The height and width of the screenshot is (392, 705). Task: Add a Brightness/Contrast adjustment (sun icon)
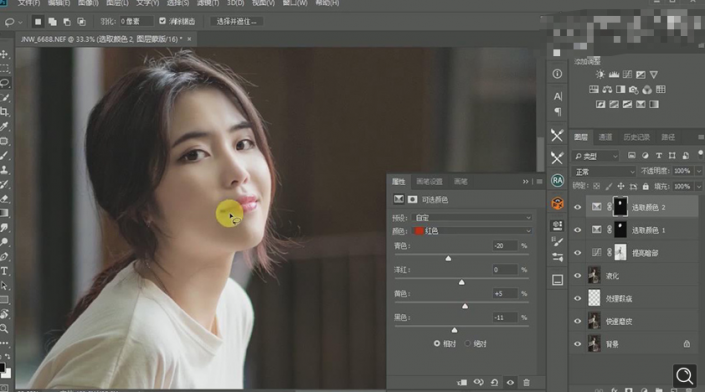pos(600,75)
